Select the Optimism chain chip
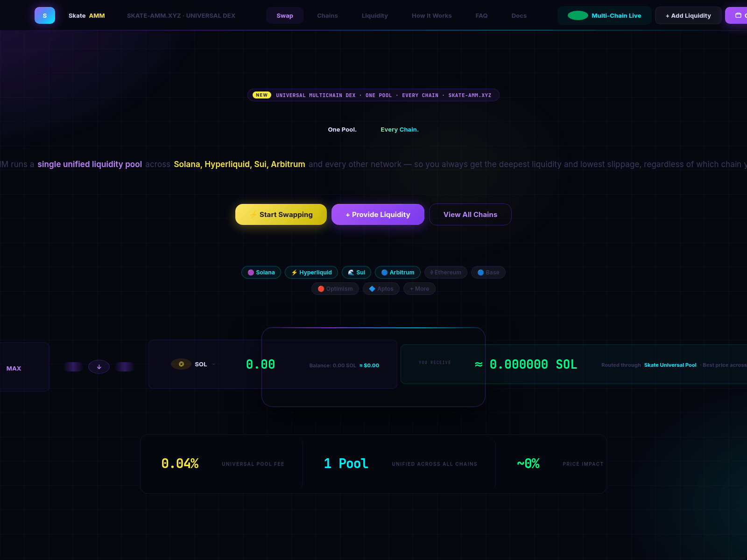747x560 pixels. click(x=335, y=289)
